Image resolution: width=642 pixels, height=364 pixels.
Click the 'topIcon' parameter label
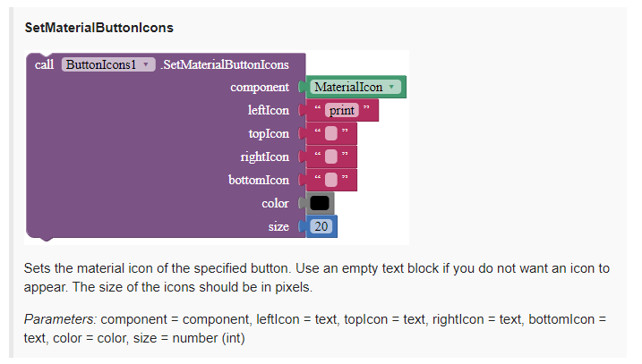[269, 134]
